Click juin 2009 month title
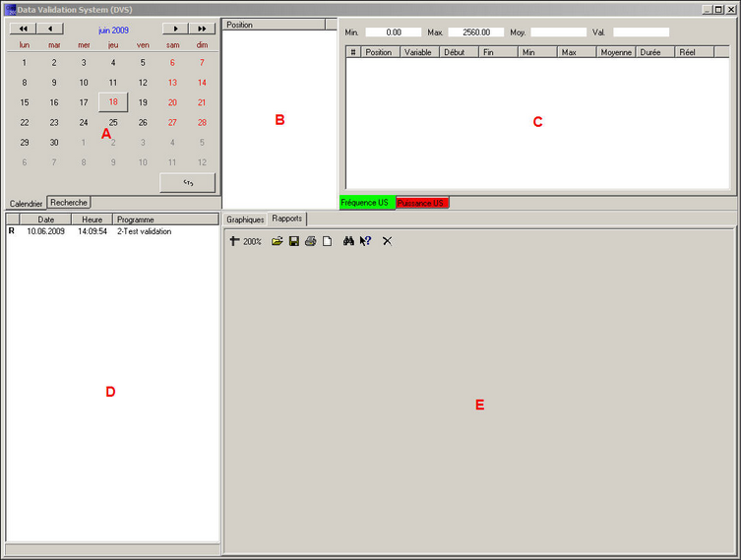This screenshot has height=560, width=741. pyautogui.click(x=113, y=30)
